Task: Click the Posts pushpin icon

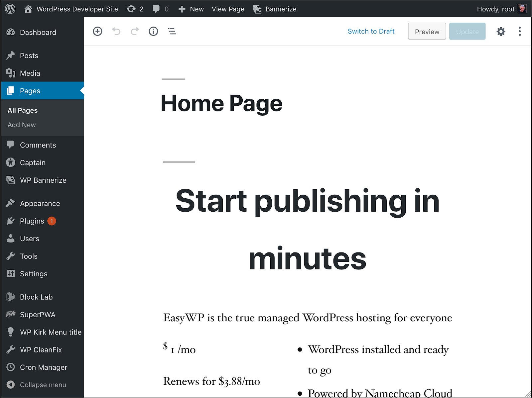Action: (x=11, y=55)
